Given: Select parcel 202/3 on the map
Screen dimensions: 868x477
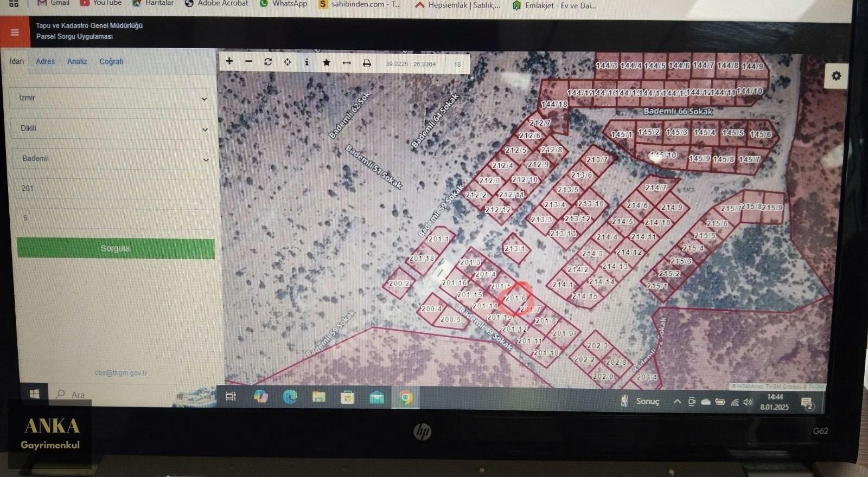Looking at the screenshot, I should tap(597, 345).
